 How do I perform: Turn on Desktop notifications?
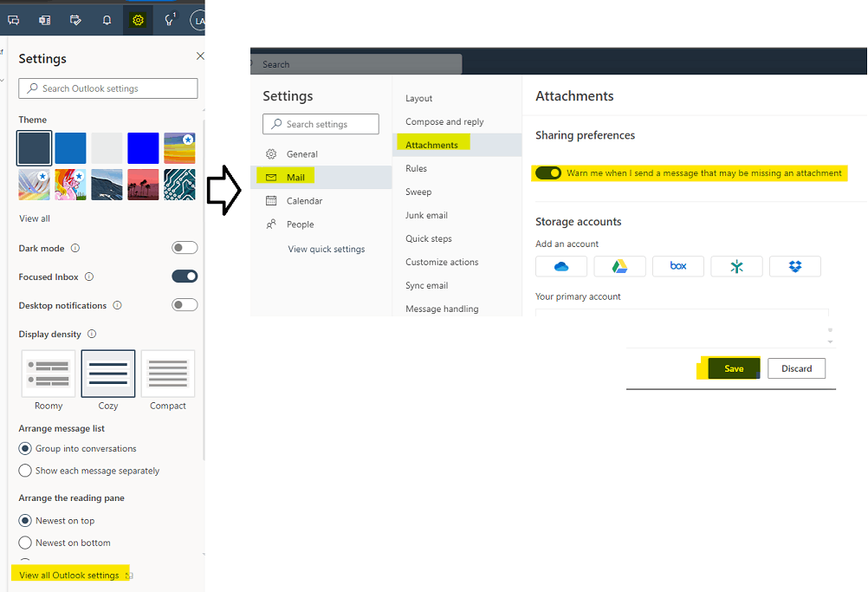click(x=185, y=305)
